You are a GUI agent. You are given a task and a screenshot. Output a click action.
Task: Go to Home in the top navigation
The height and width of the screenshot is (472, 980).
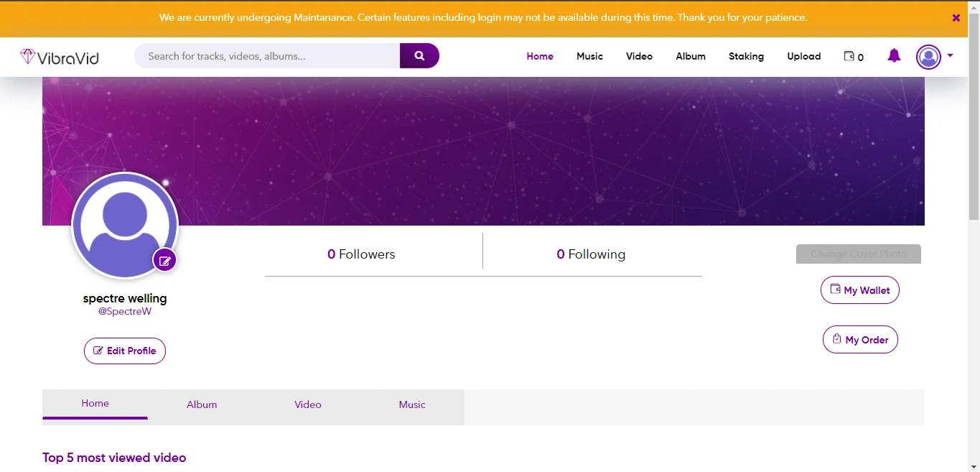[540, 56]
